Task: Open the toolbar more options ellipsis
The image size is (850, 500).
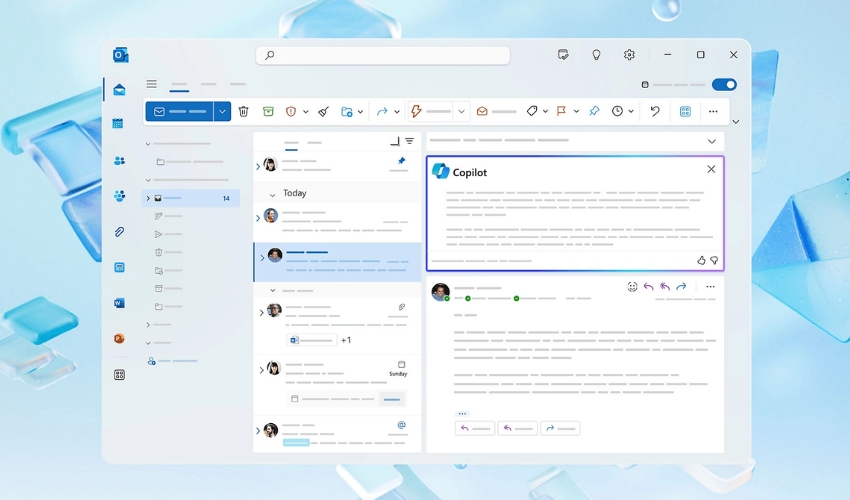Action: 713,111
